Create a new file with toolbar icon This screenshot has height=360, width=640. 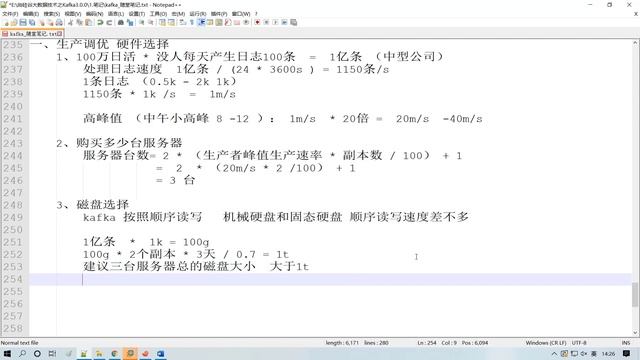coord(5,22)
